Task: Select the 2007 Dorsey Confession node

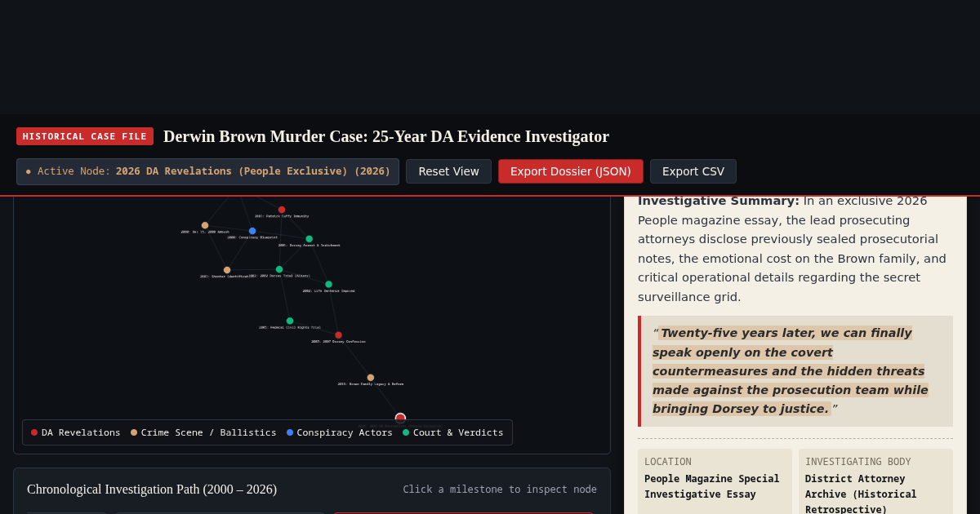Action: 338,335
